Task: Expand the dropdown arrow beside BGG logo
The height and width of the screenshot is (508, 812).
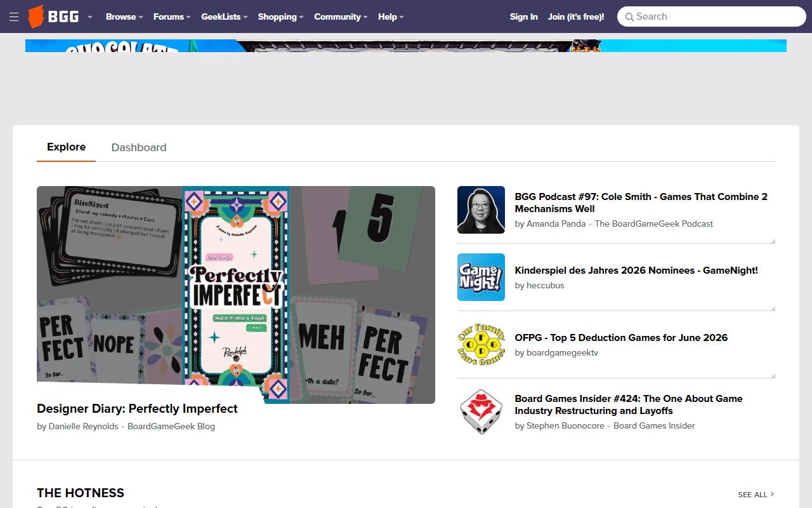Action: pyautogui.click(x=90, y=17)
